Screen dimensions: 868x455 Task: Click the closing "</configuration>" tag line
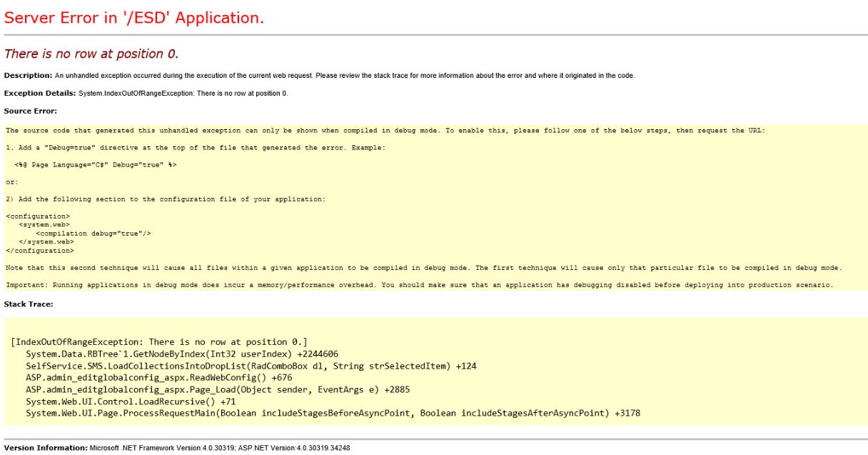click(40, 251)
